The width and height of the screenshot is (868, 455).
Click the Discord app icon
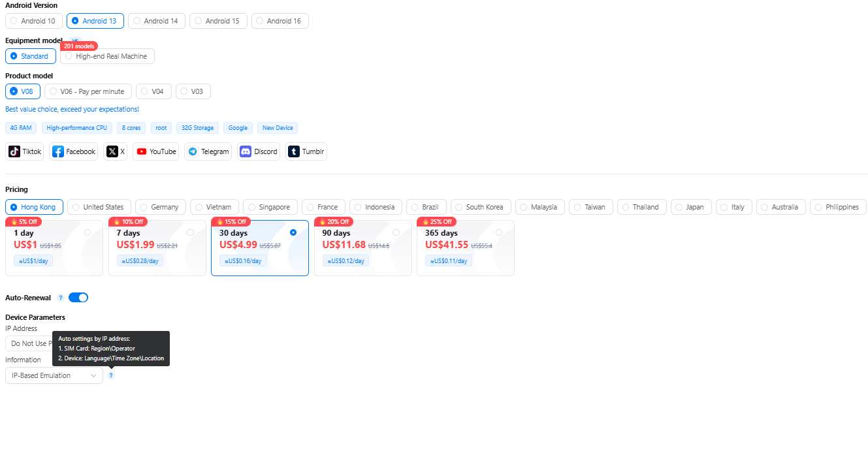259,151
